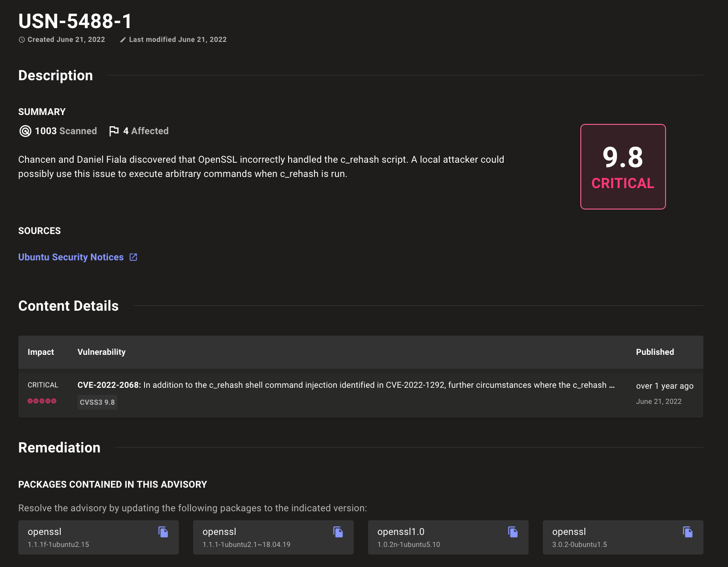
Task: Sort table by Vulnerability column header
Action: point(101,352)
